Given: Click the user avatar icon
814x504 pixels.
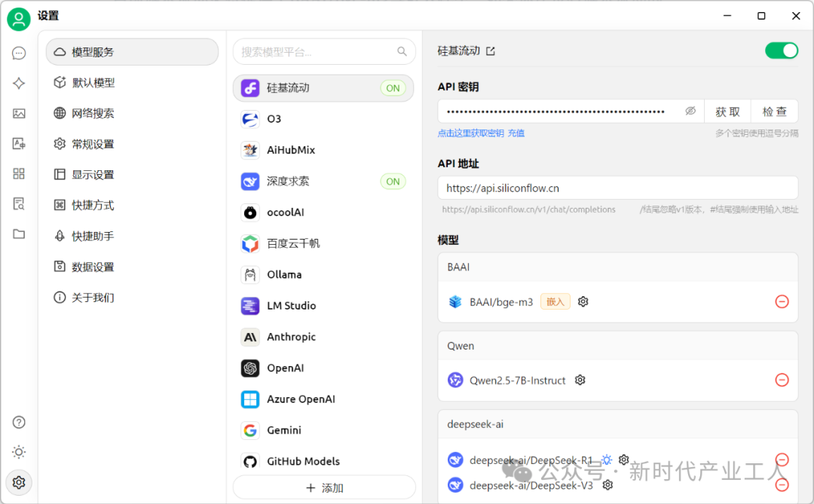Looking at the screenshot, I should pos(19,19).
